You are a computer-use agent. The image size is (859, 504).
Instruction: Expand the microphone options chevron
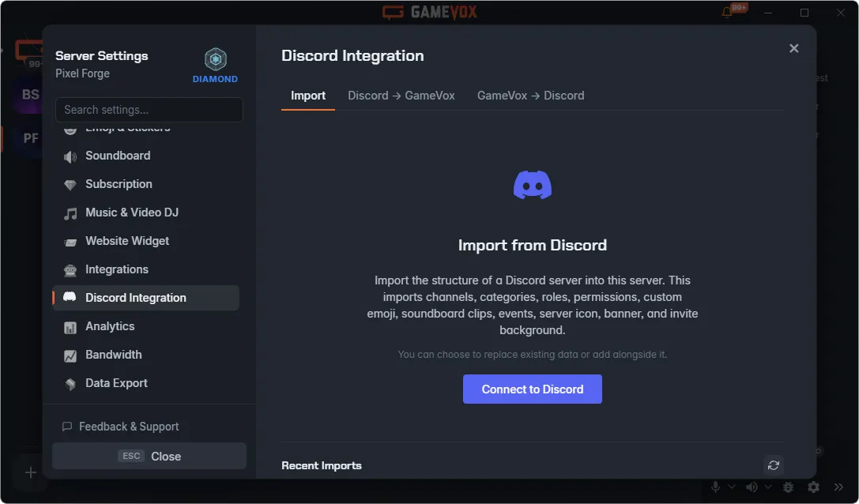coord(731,487)
